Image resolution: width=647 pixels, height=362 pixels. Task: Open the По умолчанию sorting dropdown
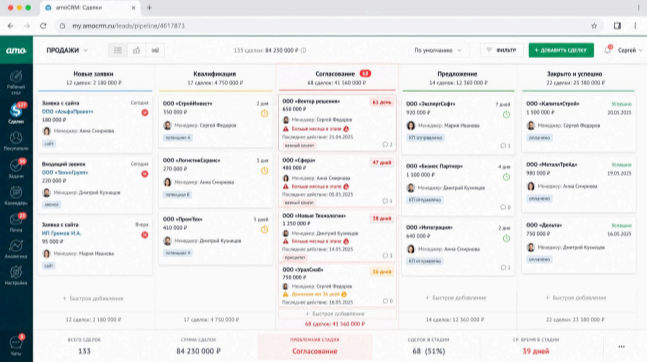pyautogui.click(x=438, y=50)
